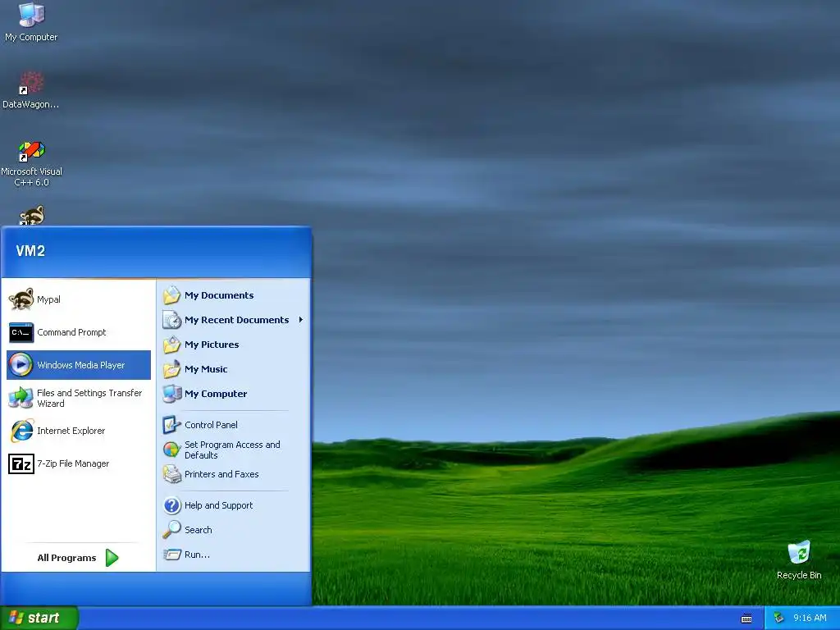Open My Pictures from Start menu
The width and height of the screenshot is (840, 630).
[x=234, y=345]
